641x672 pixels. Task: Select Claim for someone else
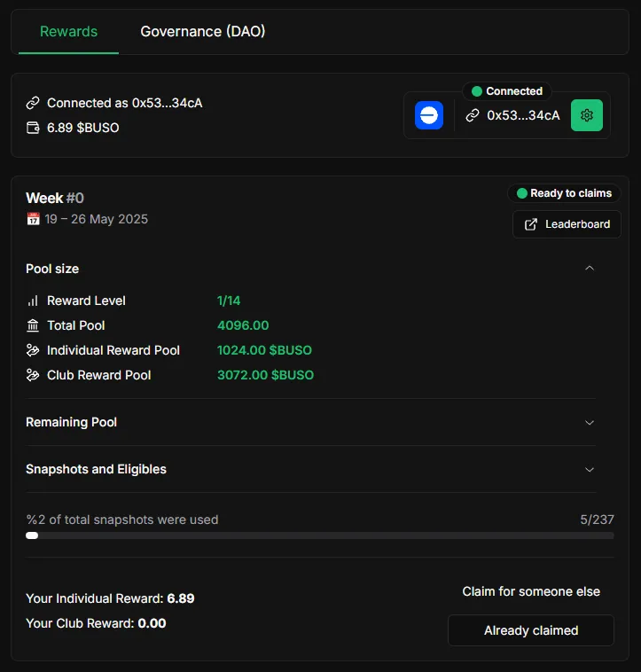(x=531, y=591)
